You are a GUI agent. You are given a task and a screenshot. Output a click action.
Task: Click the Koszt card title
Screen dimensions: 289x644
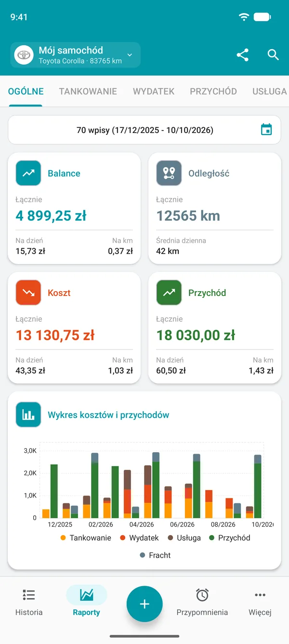pos(59,293)
